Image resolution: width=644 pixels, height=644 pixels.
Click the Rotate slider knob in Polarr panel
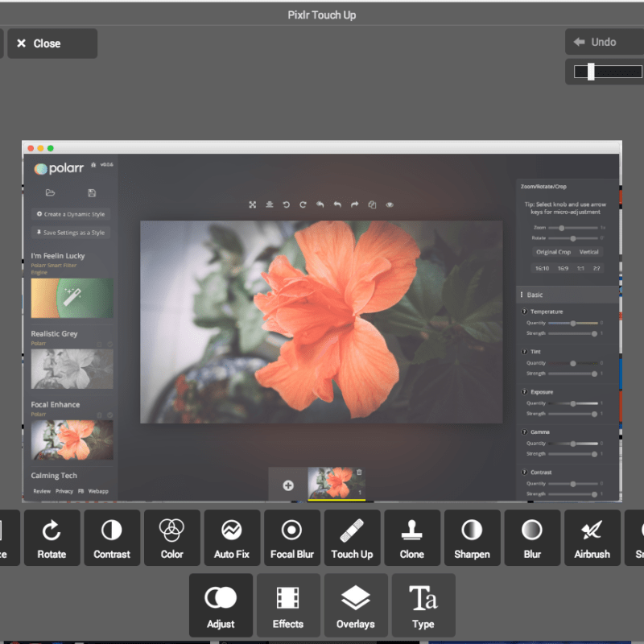573,238
